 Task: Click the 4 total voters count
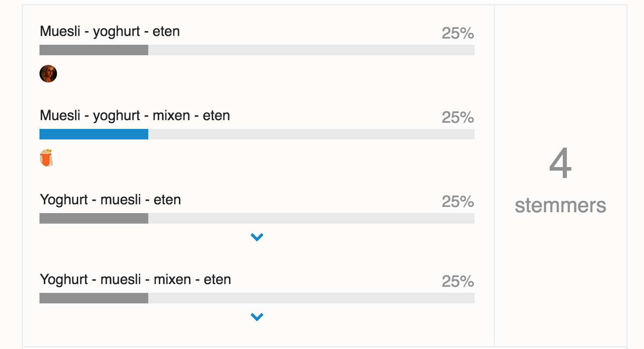(561, 164)
